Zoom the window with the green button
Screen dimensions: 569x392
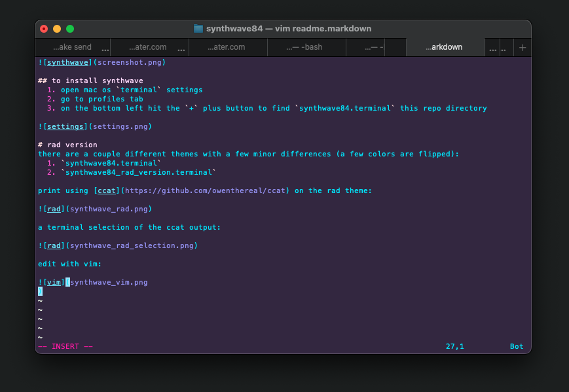pyautogui.click(x=70, y=29)
